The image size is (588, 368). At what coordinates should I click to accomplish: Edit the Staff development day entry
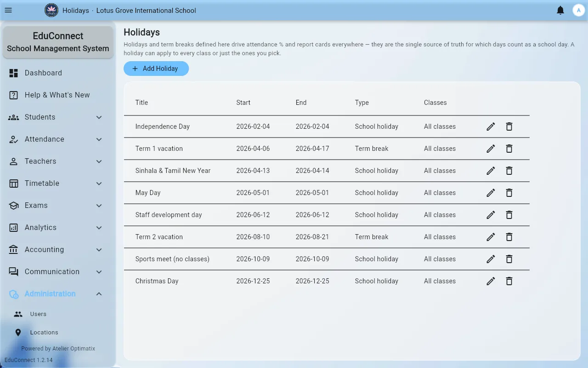(x=491, y=215)
